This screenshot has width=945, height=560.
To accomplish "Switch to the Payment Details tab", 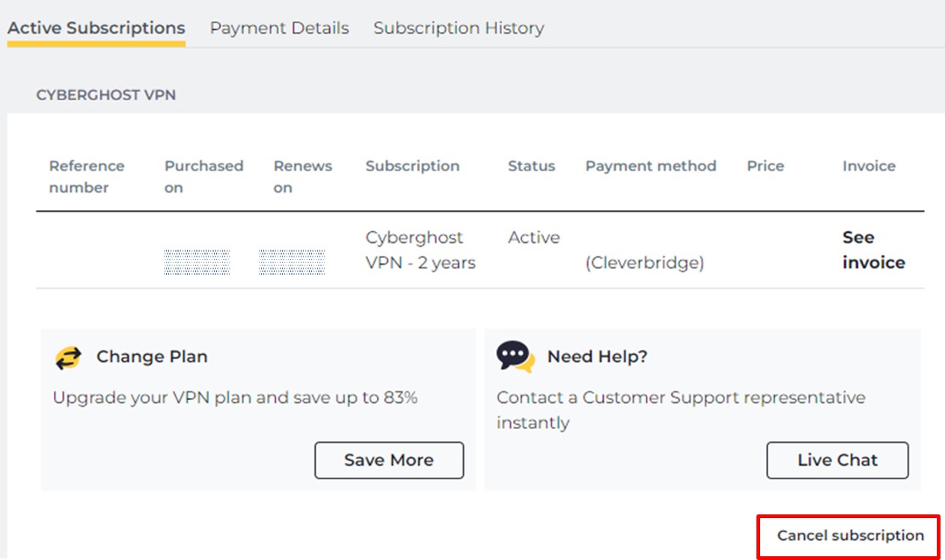I will pyautogui.click(x=279, y=28).
